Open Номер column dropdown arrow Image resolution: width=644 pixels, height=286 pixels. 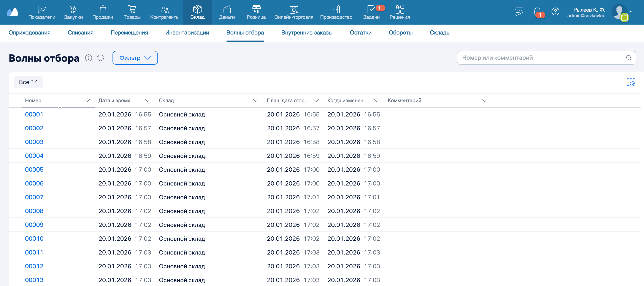[x=87, y=101]
